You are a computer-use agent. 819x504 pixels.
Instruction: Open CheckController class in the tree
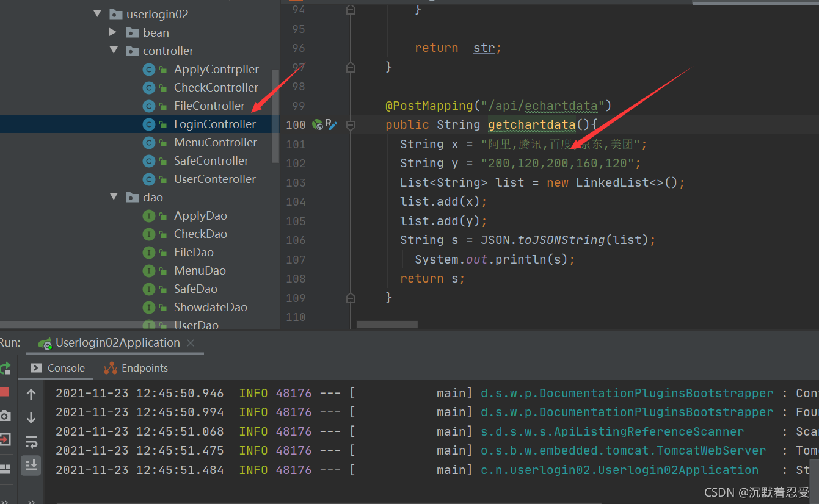[216, 87]
